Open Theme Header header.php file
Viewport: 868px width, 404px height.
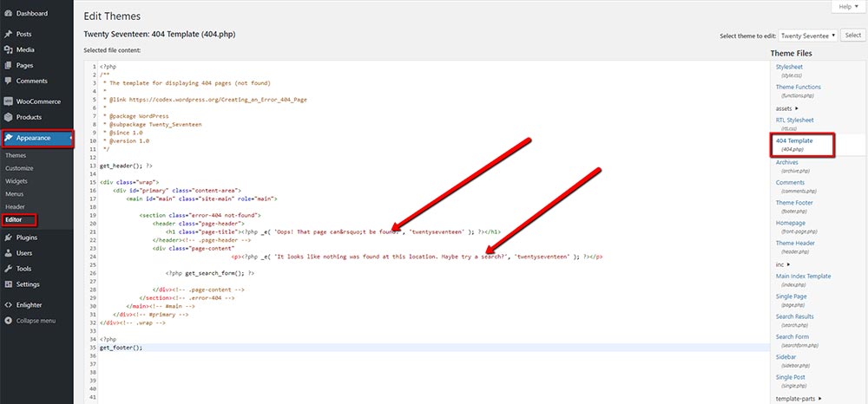point(795,243)
